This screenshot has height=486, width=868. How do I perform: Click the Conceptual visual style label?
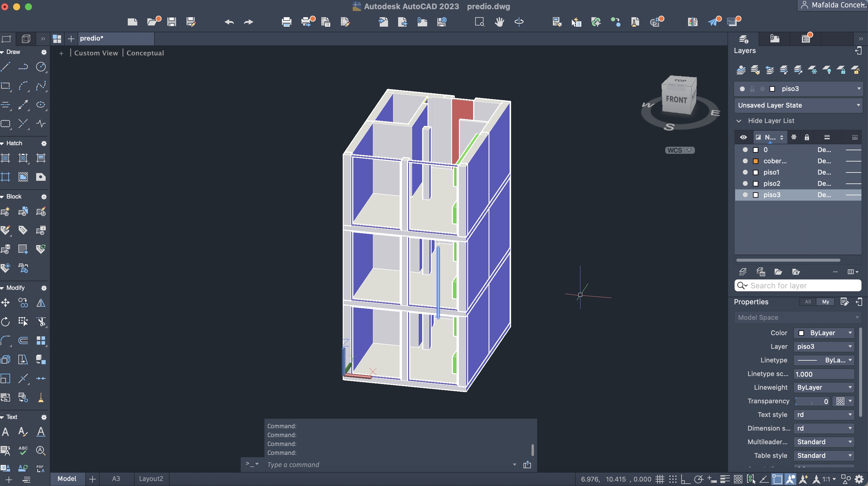pyautogui.click(x=145, y=53)
